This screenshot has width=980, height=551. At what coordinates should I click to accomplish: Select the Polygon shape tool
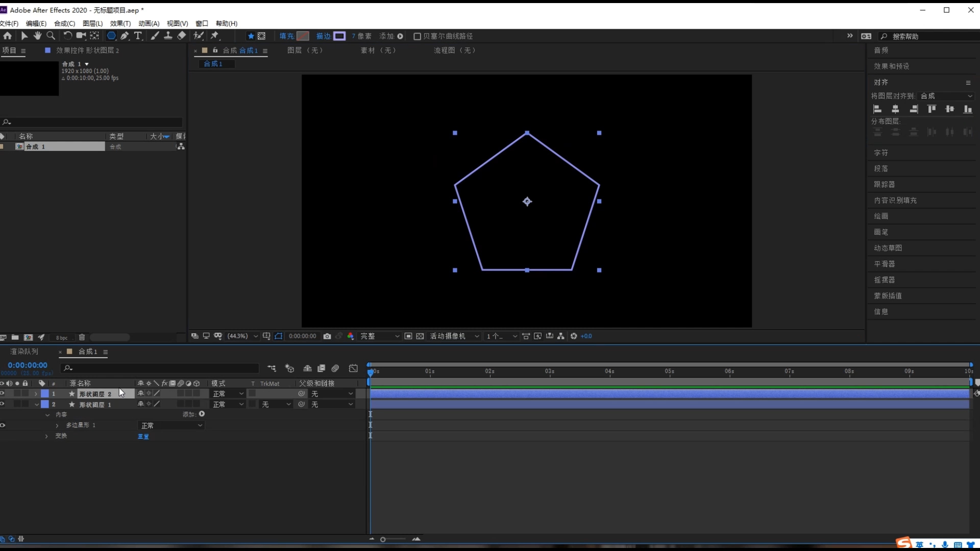click(x=111, y=36)
